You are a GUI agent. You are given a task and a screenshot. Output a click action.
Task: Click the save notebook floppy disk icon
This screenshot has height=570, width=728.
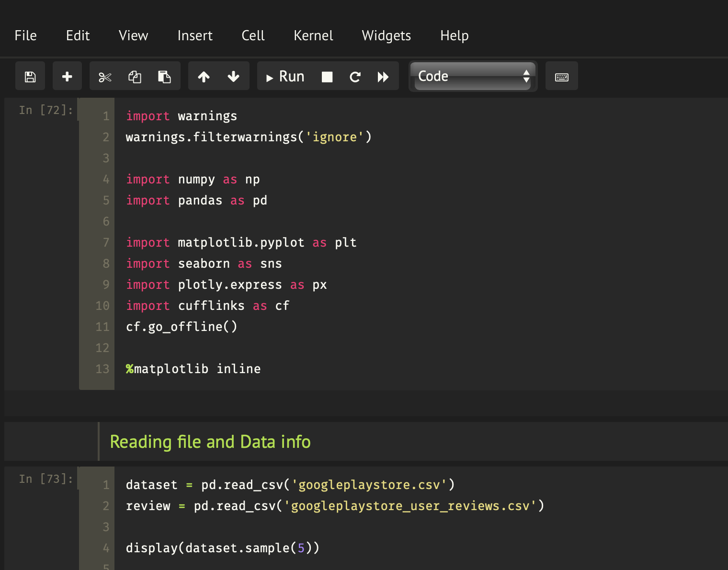30,77
